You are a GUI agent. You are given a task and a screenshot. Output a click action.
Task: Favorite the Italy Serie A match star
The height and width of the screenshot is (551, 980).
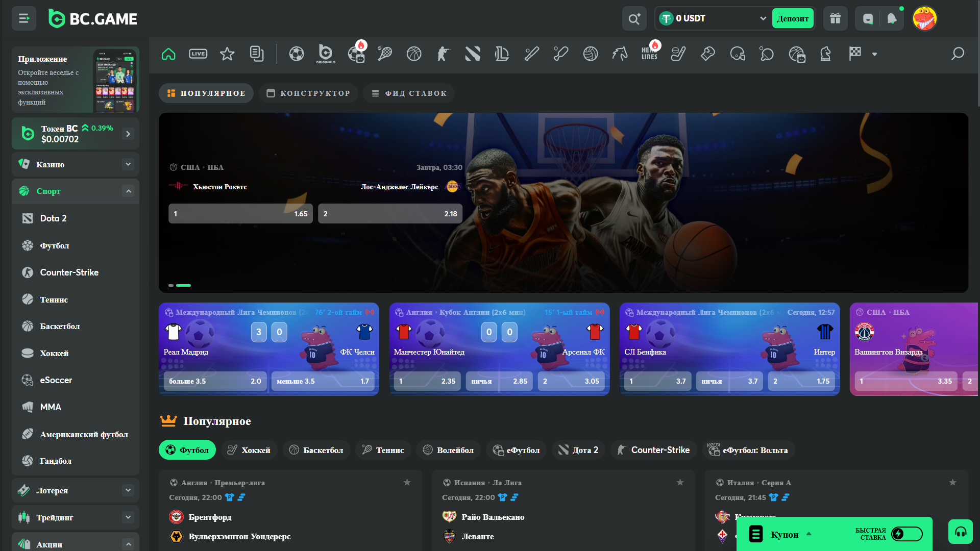(952, 483)
